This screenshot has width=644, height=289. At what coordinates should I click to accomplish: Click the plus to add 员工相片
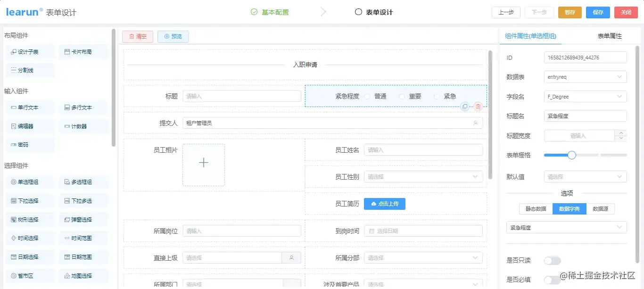[x=204, y=163]
